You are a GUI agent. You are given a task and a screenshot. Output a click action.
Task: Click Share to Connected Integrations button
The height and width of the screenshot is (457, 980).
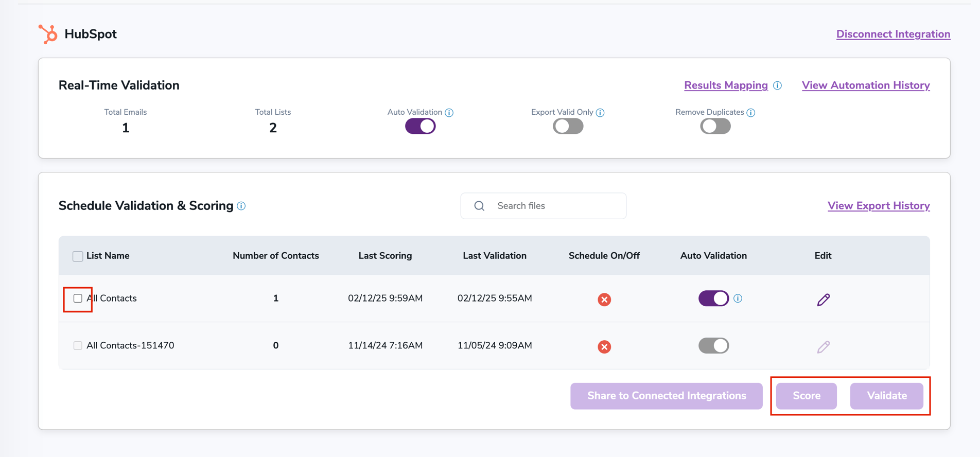pyautogui.click(x=667, y=396)
